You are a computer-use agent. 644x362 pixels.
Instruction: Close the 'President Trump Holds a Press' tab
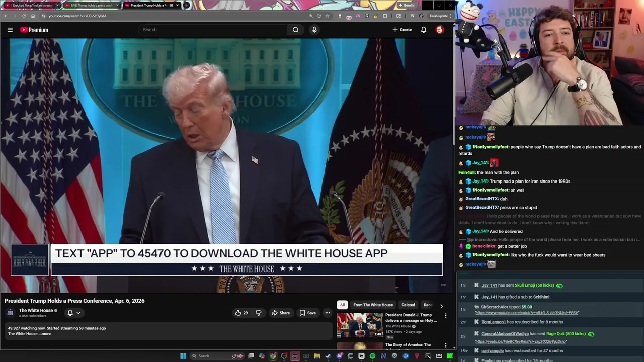tap(177, 5)
